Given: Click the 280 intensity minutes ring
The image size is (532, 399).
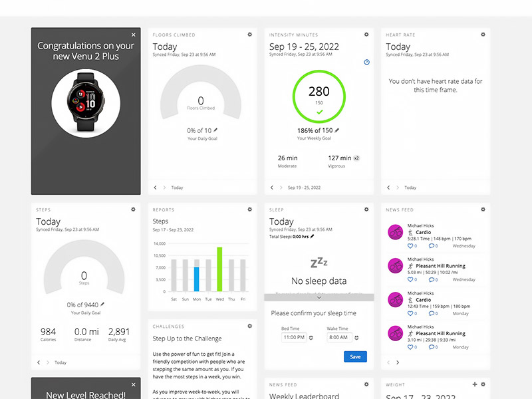Looking at the screenshot, I should pyautogui.click(x=319, y=96).
